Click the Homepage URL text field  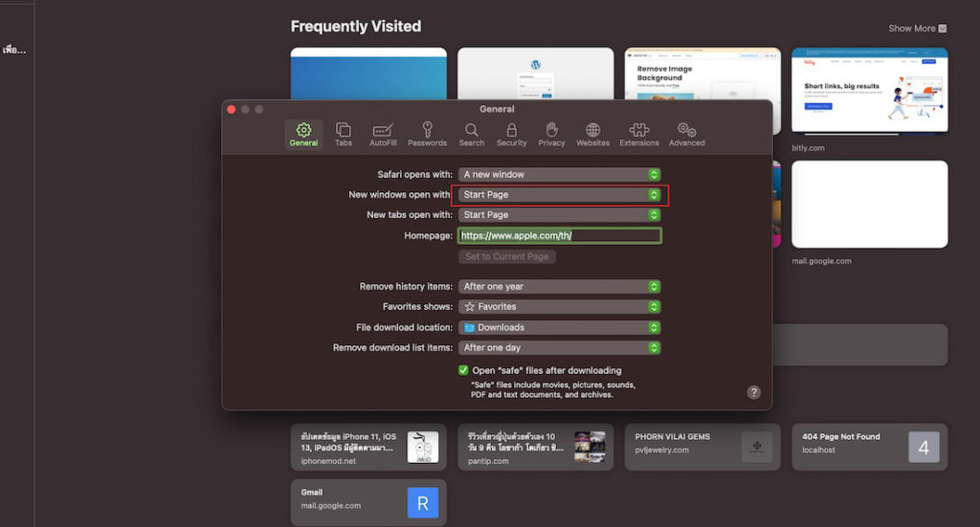(x=559, y=235)
